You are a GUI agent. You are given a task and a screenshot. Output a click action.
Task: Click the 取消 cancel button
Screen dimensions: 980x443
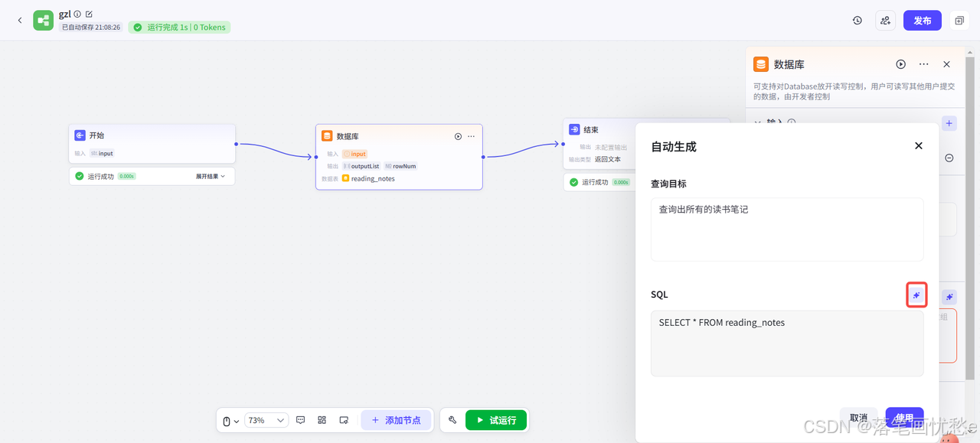(x=858, y=418)
